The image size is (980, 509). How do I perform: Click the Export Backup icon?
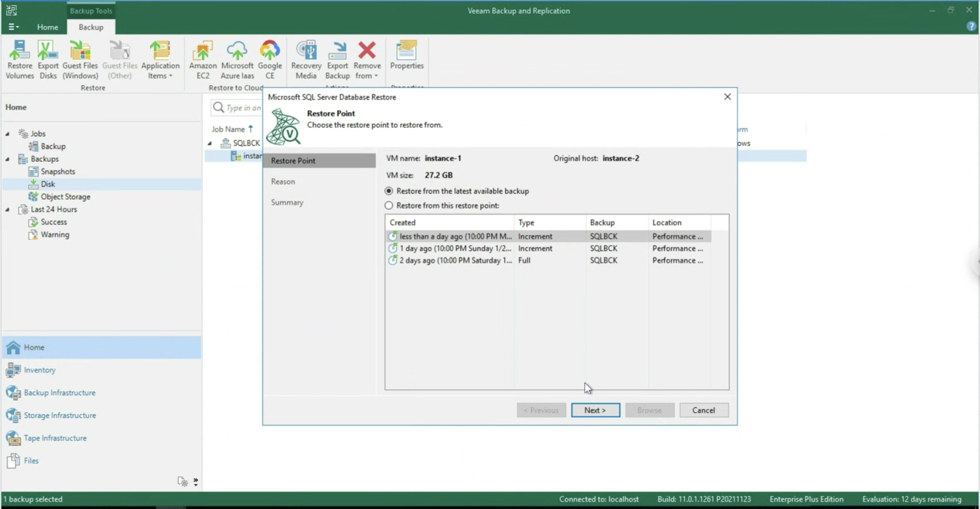coord(338,60)
